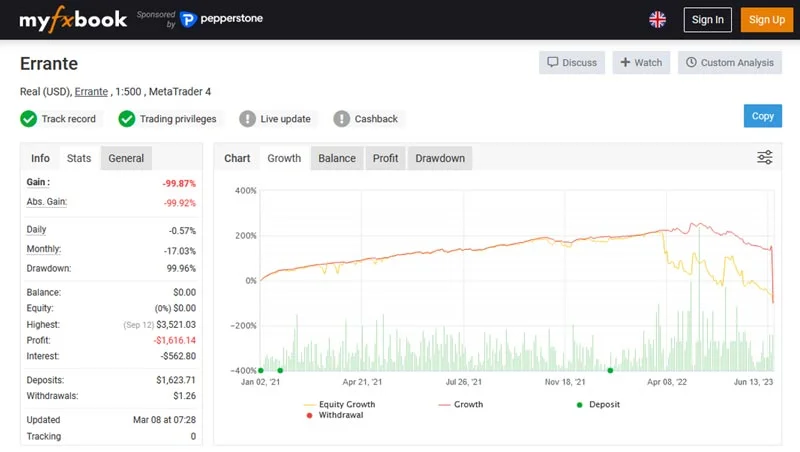Click the $1.26 withdrawals value
This screenshot has width=800, height=452.
185,396
